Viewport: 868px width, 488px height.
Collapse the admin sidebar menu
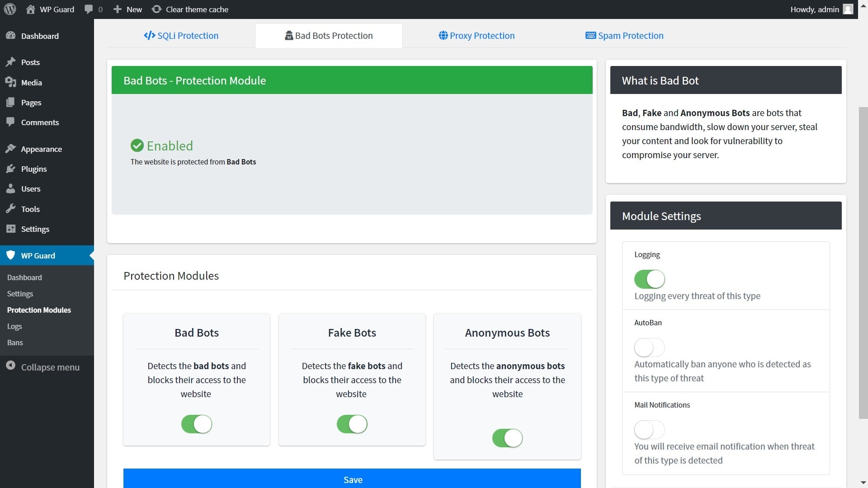[x=50, y=367]
